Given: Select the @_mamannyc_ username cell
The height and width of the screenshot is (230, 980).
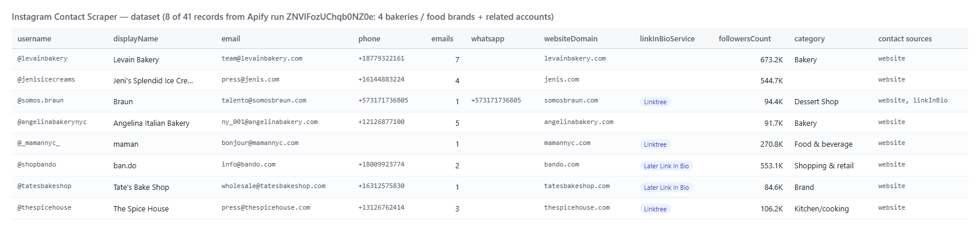Looking at the screenshot, I should coord(38,143).
